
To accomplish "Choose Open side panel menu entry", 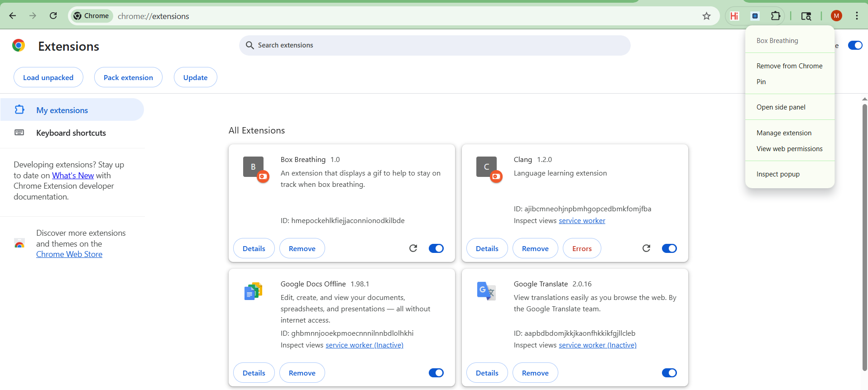I will (x=781, y=107).
